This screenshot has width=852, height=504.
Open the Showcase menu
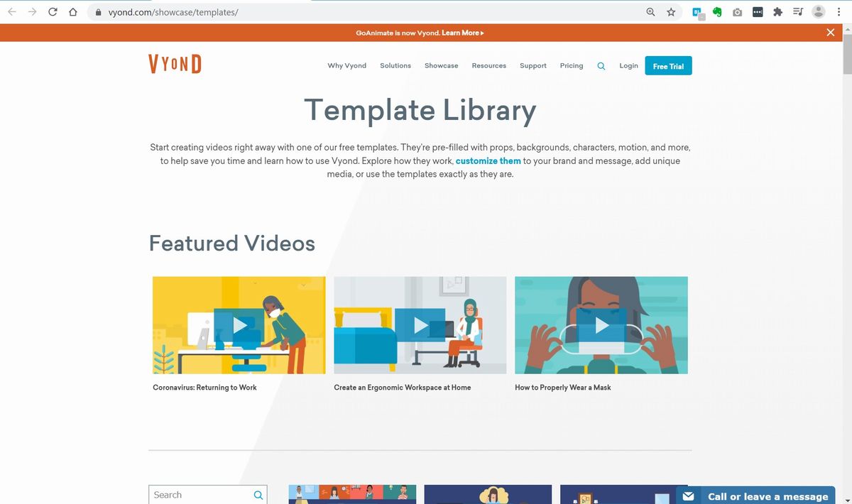tap(442, 65)
